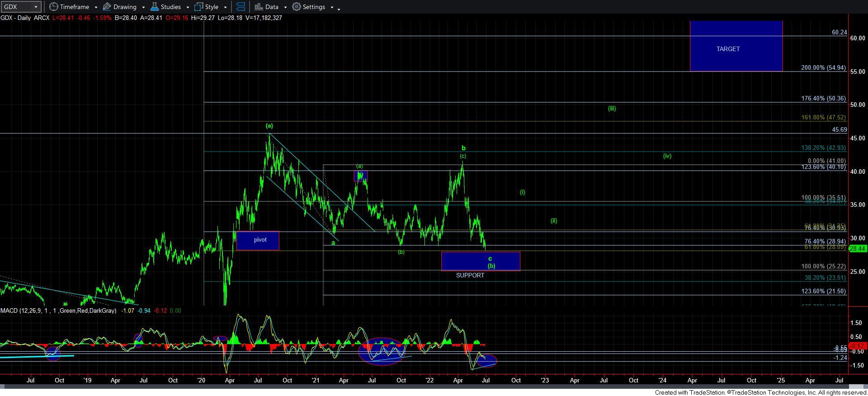Select the blue SUPPORT zone box

click(481, 261)
